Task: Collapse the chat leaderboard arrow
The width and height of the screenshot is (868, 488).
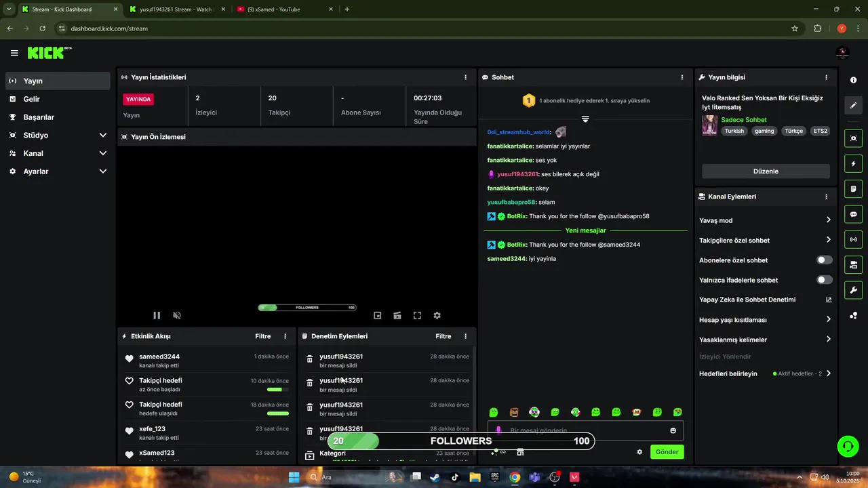Action: pos(585,119)
